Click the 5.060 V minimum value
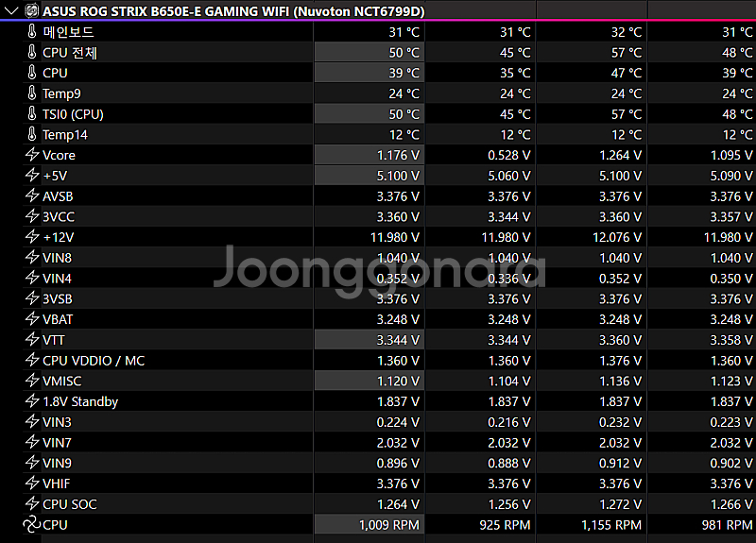 [x=509, y=176]
